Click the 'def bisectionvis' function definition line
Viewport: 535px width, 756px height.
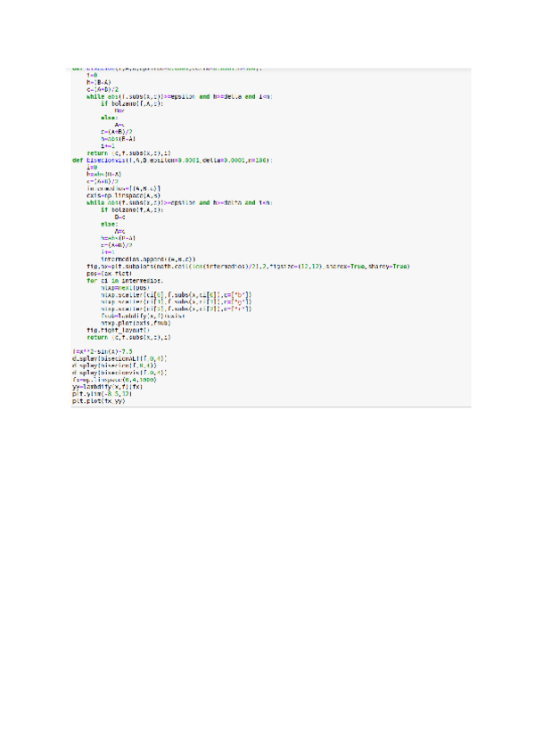pos(172,160)
